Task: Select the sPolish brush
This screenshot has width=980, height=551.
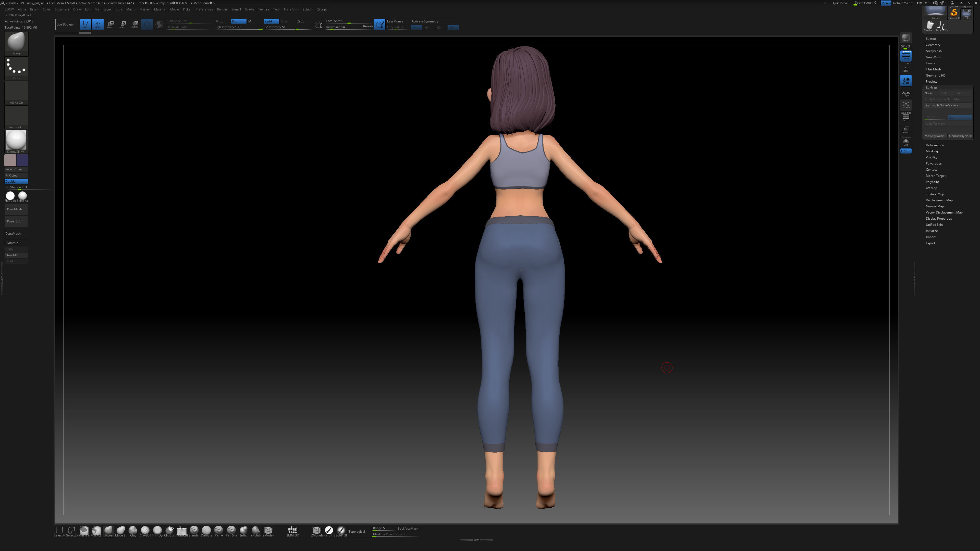Action: [x=256, y=531]
